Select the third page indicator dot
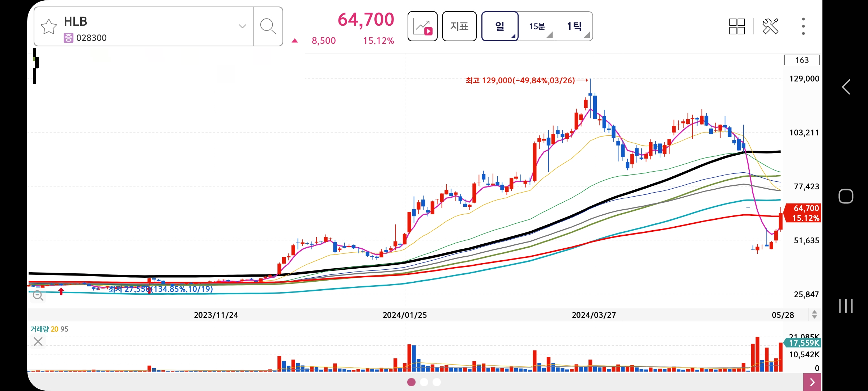This screenshot has width=868, height=391. pyautogui.click(x=437, y=382)
